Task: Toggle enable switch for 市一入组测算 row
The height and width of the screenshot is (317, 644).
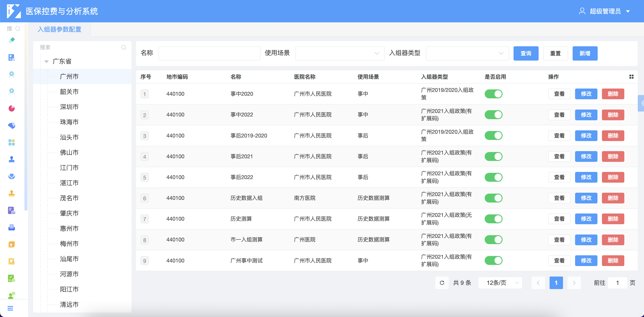Action: [x=493, y=240]
